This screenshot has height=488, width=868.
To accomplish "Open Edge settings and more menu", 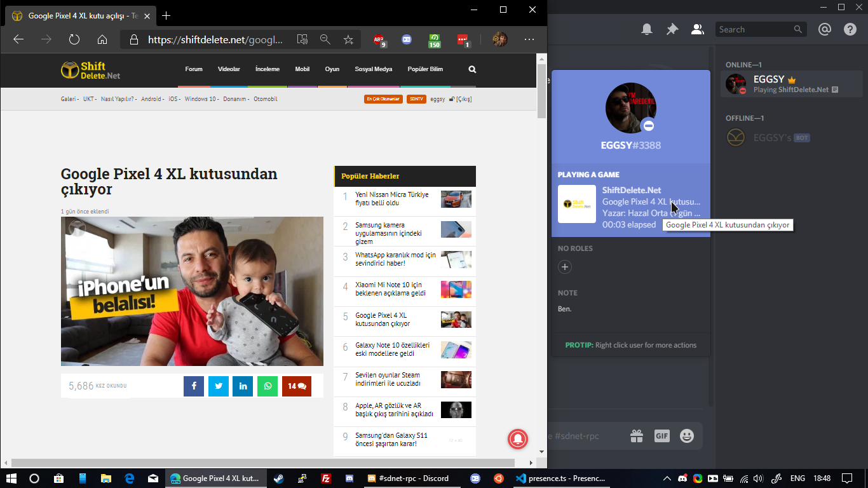I will pyautogui.click(x=529, y=39).
